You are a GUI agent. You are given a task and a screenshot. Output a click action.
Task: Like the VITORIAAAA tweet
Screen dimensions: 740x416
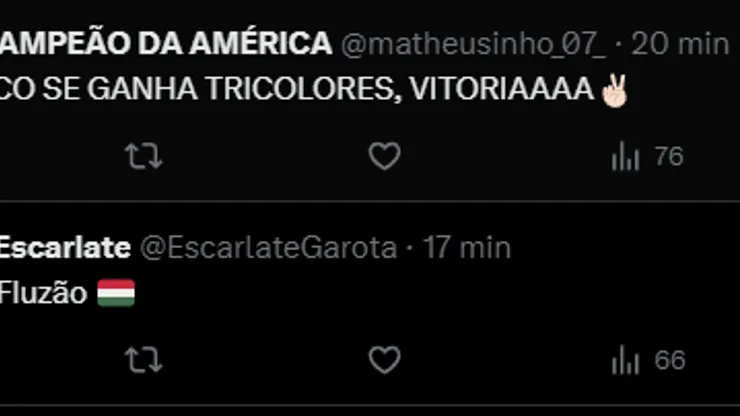[384, 156]
